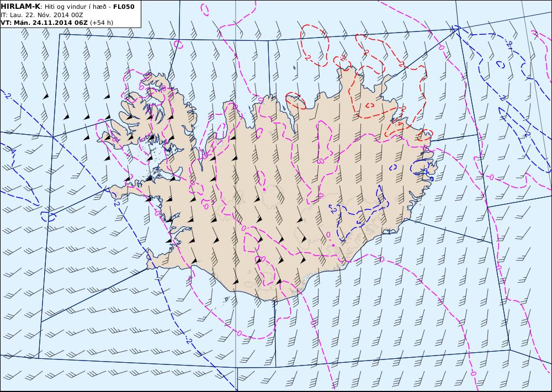Click the blue "4" contour label
Screen dimensions: 552x392
(x=13, y=151)
